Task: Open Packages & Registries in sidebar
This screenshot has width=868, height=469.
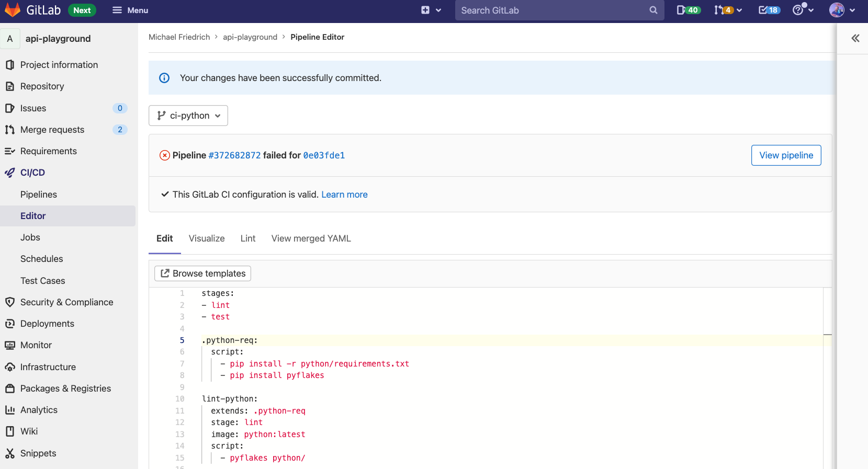Action: pyautogui.click(x=65, y=388)
